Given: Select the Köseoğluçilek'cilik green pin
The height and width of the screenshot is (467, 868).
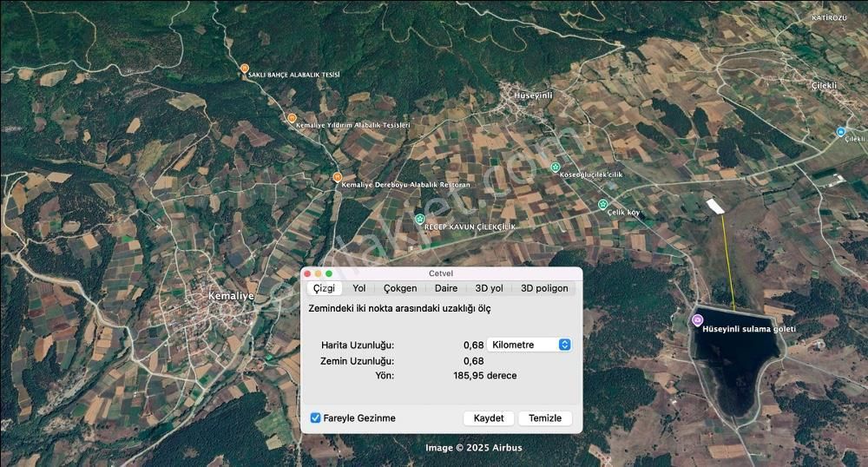Looking at the screenshot, I should [556, 167].
